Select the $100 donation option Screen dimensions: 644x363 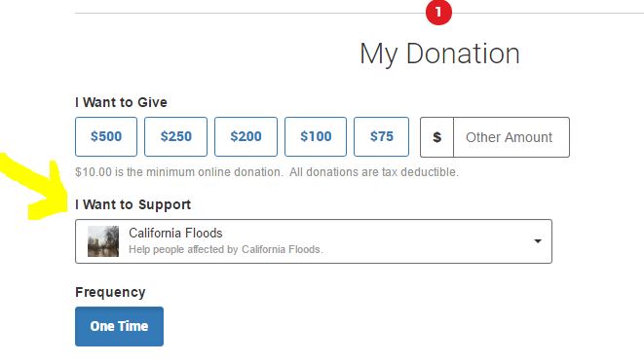tap(316, 136)
